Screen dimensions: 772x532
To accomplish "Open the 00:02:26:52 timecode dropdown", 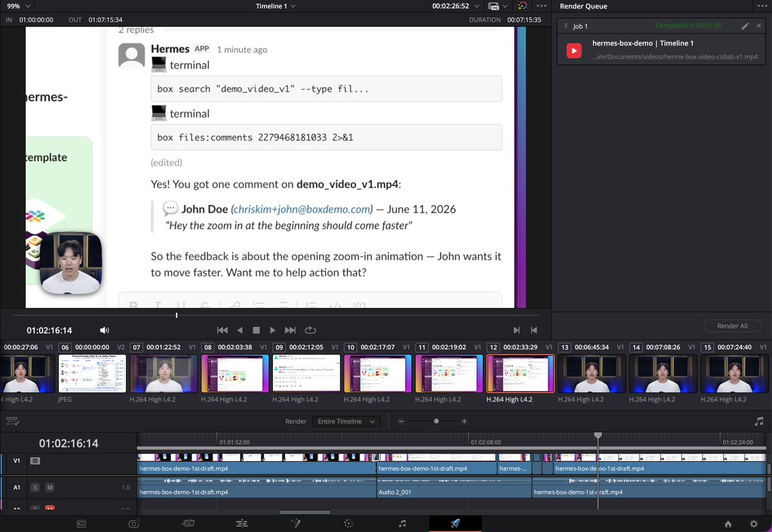I will (x=455, y=6).
